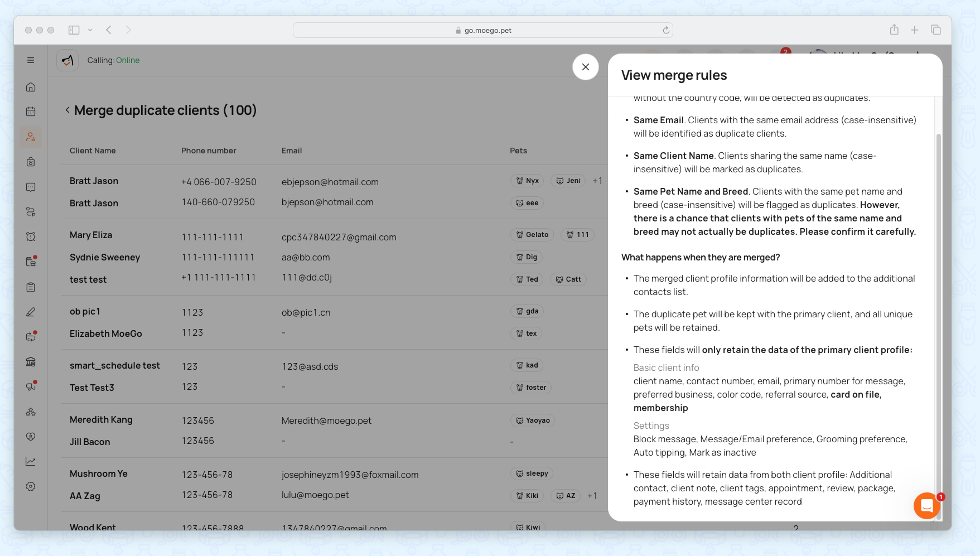Close the View merge rules panel
980x556 pixels.
pos(585,67)
